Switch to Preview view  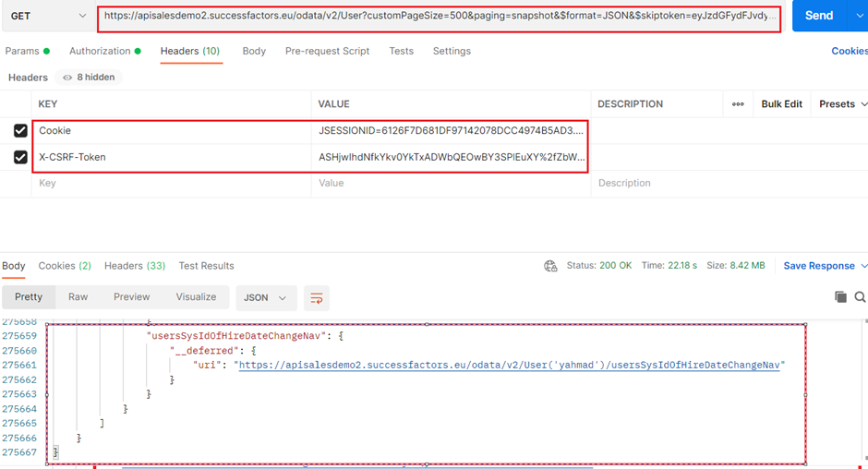click(132, 297)
